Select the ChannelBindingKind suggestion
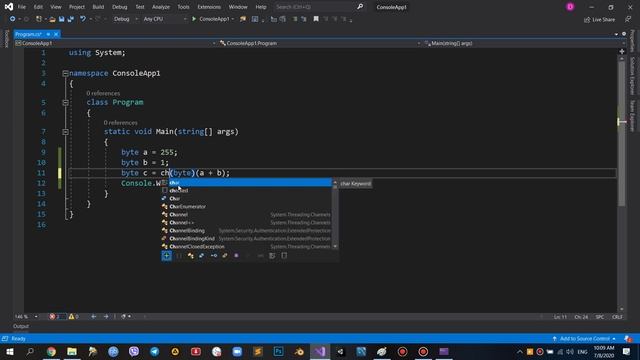Screen dimensions: 640x360 [247, 238]
